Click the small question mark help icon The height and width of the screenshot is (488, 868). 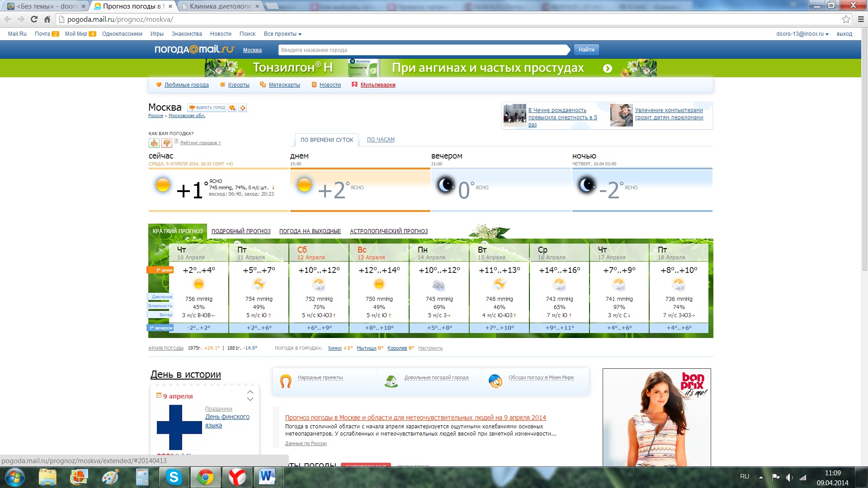coord(176,141)
